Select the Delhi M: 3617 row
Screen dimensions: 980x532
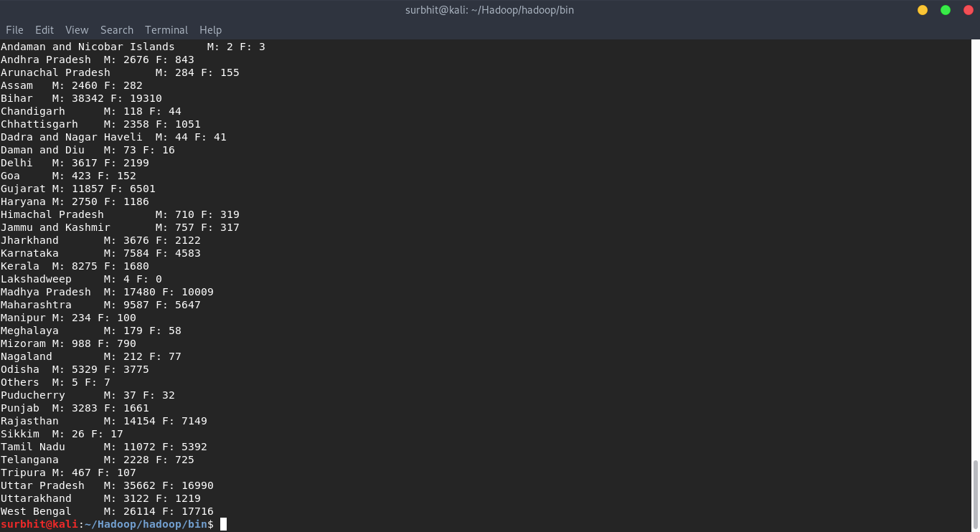click(75, 163)
